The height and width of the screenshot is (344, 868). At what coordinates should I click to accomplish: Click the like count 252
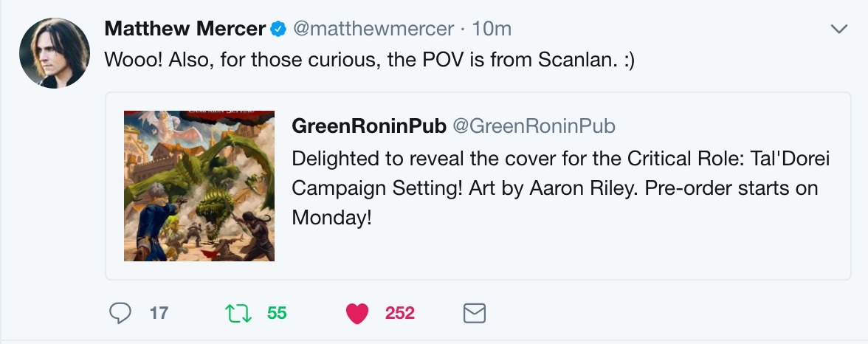pyautogui.click(x=399, y=314)
